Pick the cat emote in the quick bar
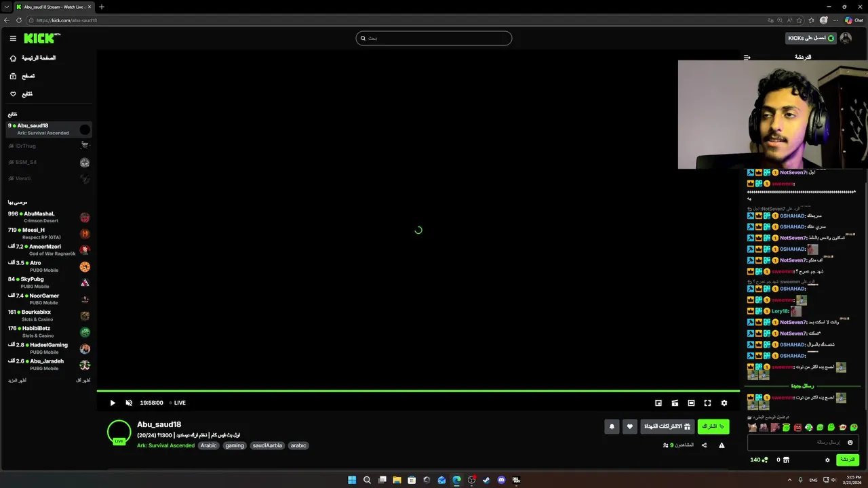The height and width of the screenshot is (488, 868). pos(752,428)
